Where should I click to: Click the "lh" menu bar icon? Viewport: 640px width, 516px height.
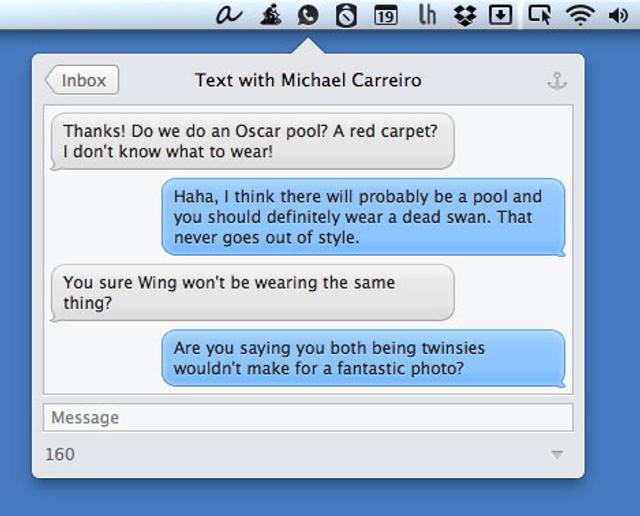(x=427, y=15)
